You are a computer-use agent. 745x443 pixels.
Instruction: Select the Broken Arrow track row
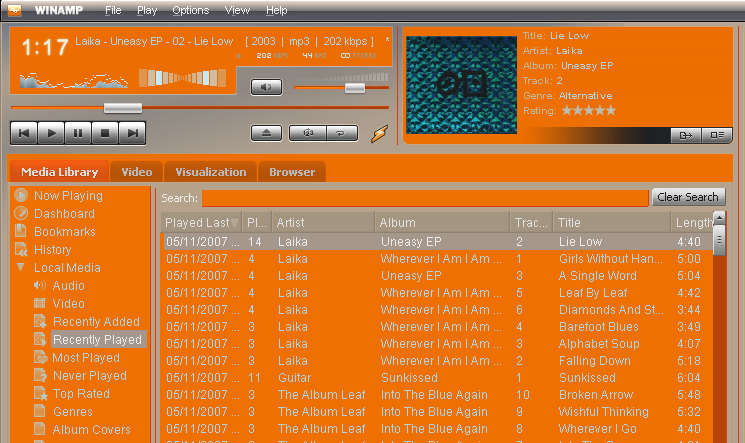coord(437,395)
